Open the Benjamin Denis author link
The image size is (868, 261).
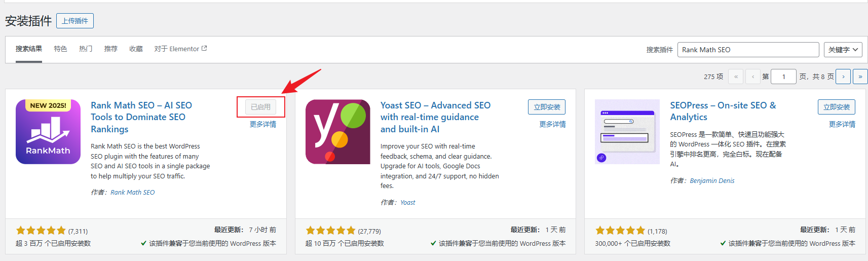coord(712,180)
